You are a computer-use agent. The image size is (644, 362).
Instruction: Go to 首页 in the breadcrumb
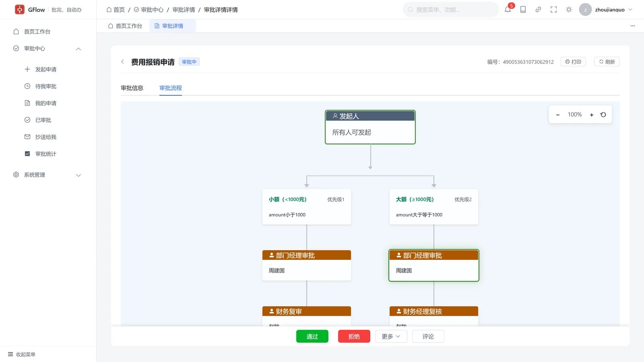point(116,10)
